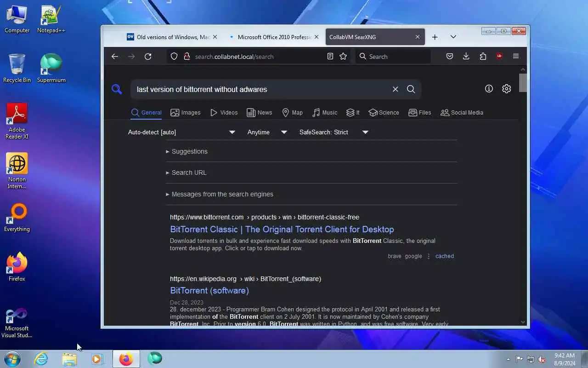588x368 pixels.
Task: Select Microsoft Visual Studio desktop shortcut
Action: click(x=17, y=323)
